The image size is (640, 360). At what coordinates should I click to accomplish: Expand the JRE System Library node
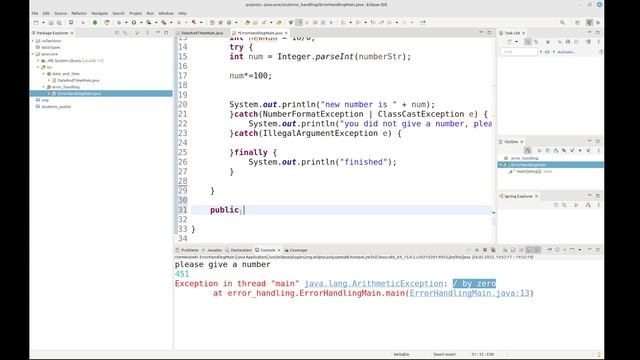click(38, 60)
